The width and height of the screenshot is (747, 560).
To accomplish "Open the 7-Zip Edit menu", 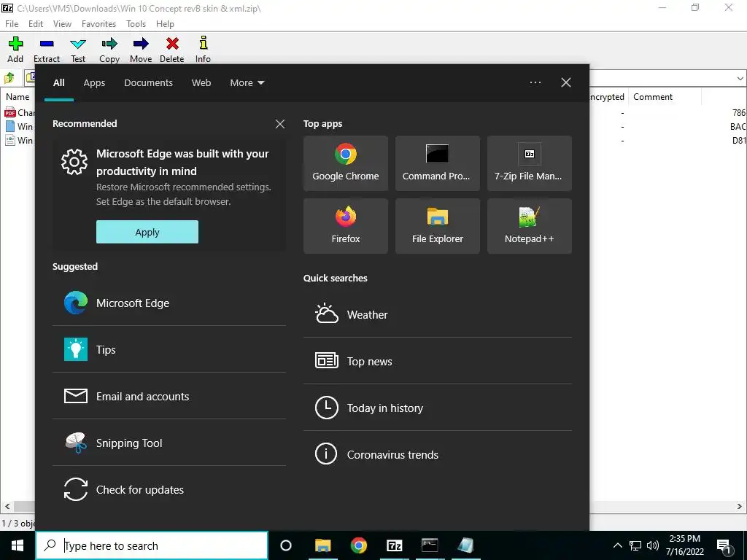I will tap(36, 24).
